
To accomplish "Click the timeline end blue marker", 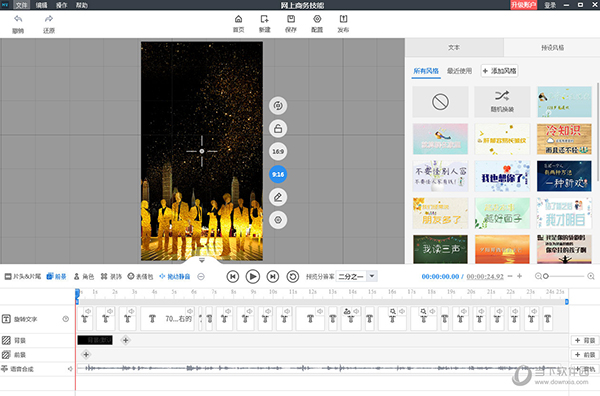I will pos(567,302).
